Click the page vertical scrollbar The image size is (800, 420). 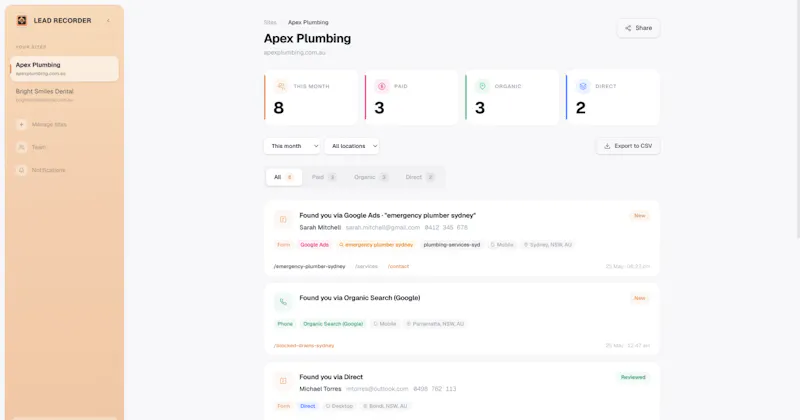click(797, 118)
